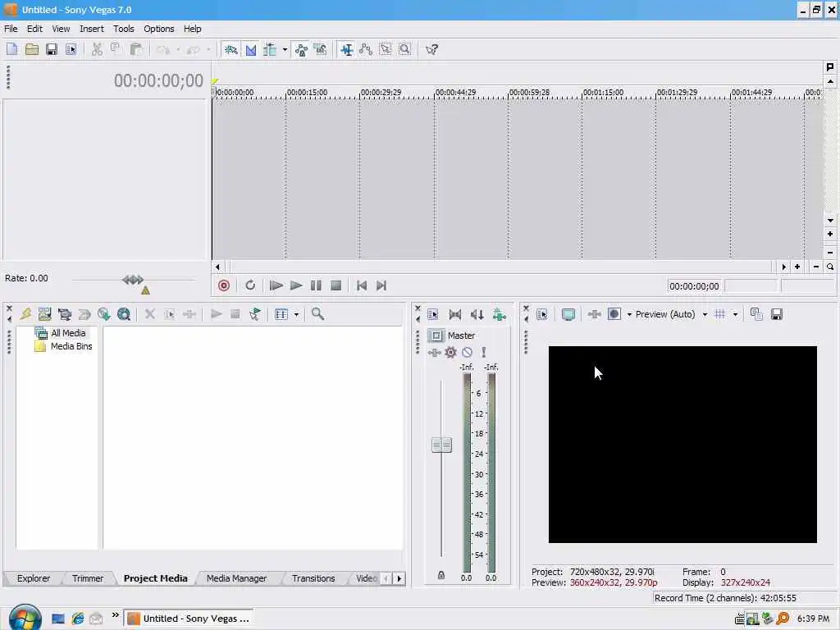This screenshot has height=630, width=840.
Task: Open the Help menu
Action: 192,29
